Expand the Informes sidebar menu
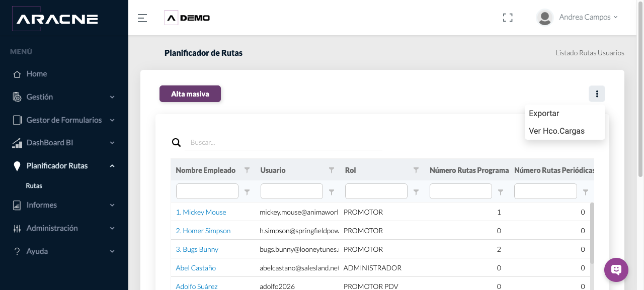The height and width of the screenshot is (290, 644). [64, 205]
